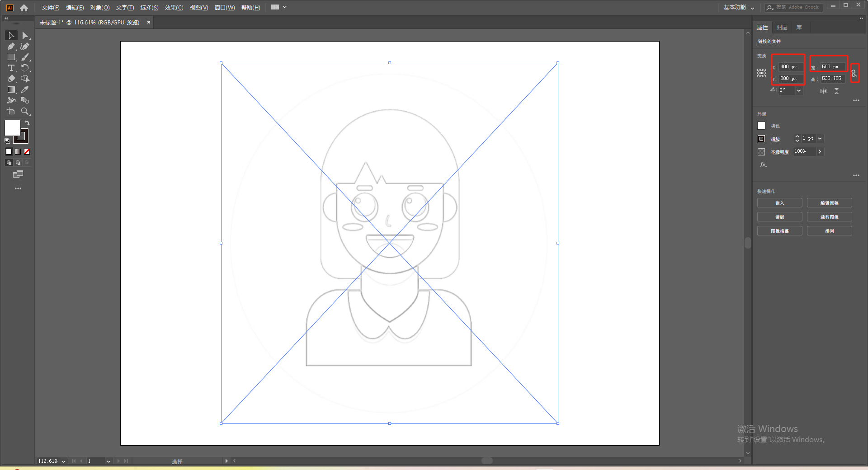Open the stroke weight dropdown
Viewport: 868px width, 470px height.
point(820,139)
